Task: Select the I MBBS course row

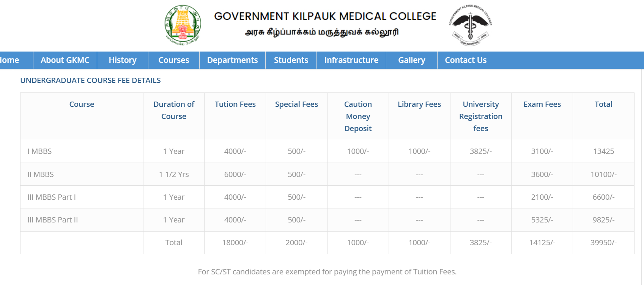Action: pos(39,151)
